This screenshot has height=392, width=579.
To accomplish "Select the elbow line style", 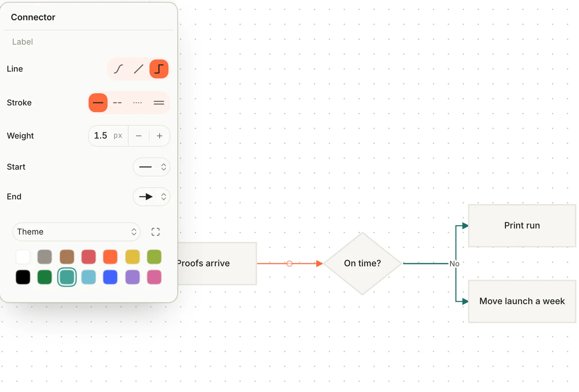I will tap(159, 69).
